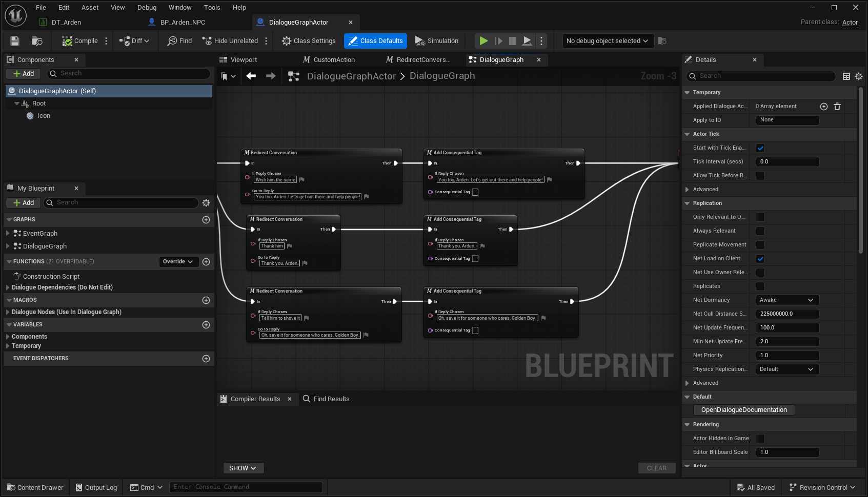
Task: Toggle Allow Tick Before Begin Play checkbox
Action: (760, 176)
